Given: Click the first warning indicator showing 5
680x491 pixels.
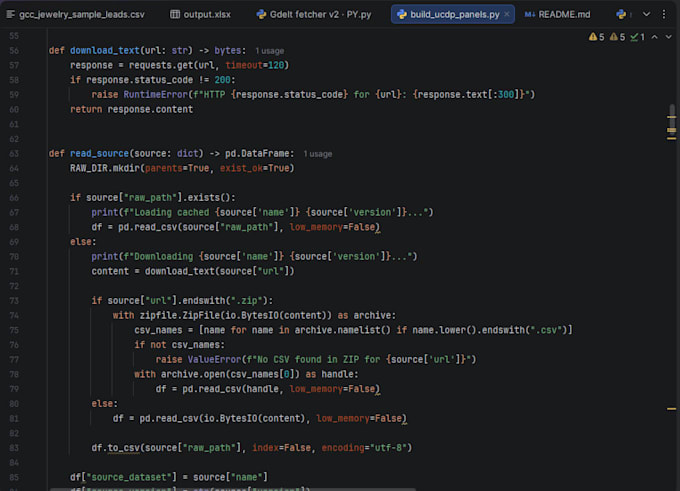Looking at the screenshot, I should pos(596,37).
